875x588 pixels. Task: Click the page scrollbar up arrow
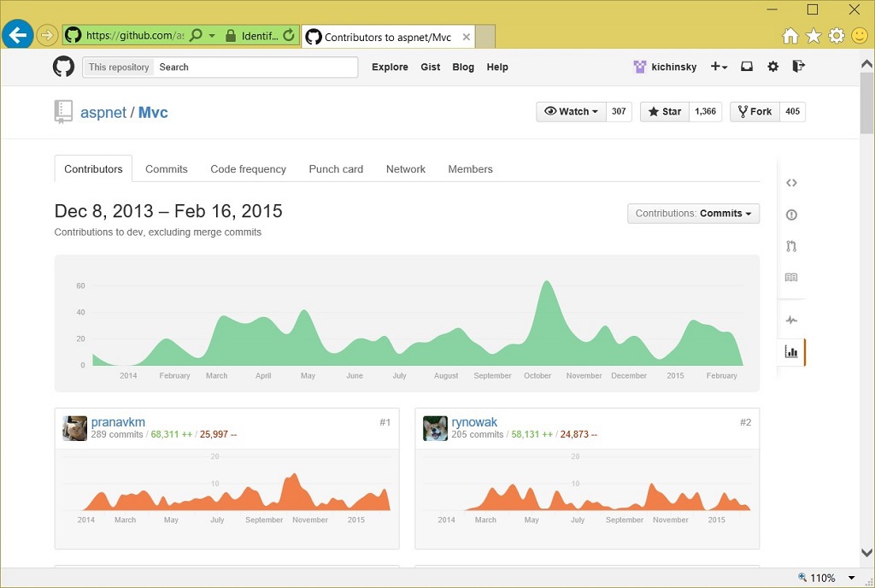click(866, 64)
